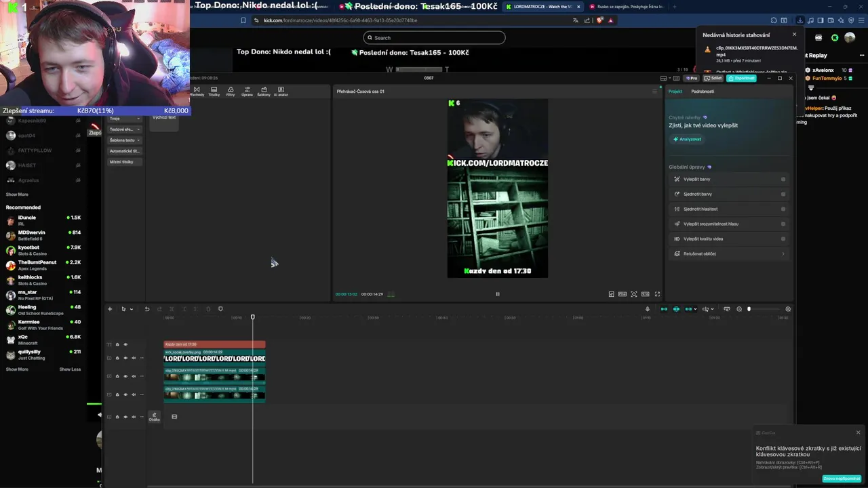This screenshot has width=868, height=488.
Task: Switch to LORDMATROCZE browser tab
Action: click(542, 7)
